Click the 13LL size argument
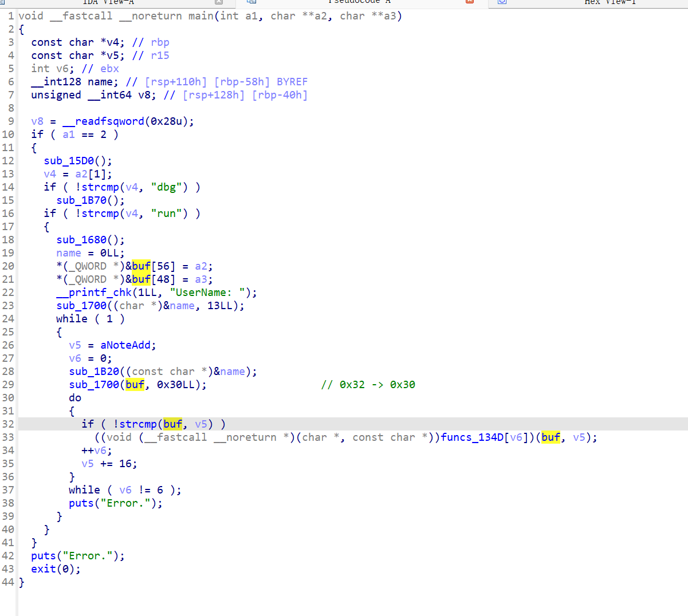Viewport: 688px width, 616px height. click(220, 306)
